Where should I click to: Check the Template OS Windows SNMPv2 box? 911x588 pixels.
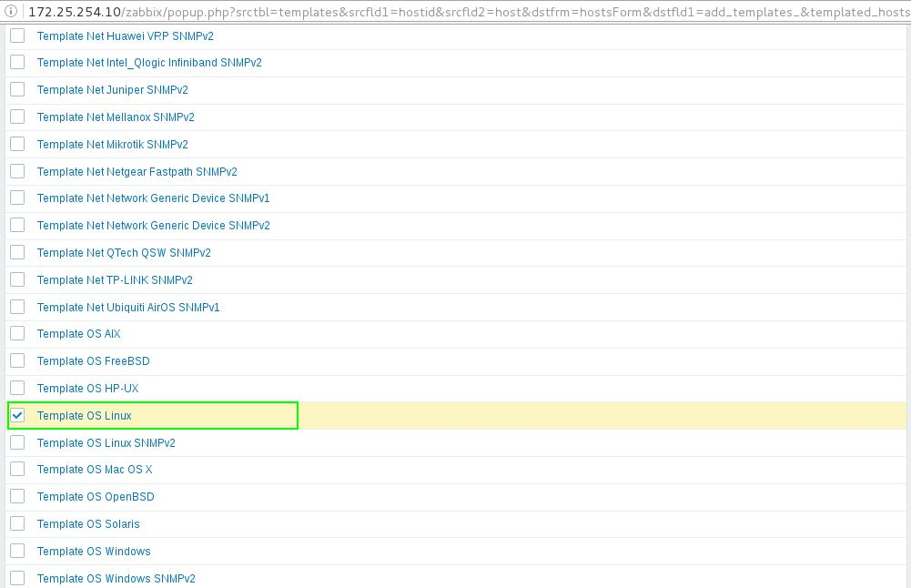[x=17, y=578]
